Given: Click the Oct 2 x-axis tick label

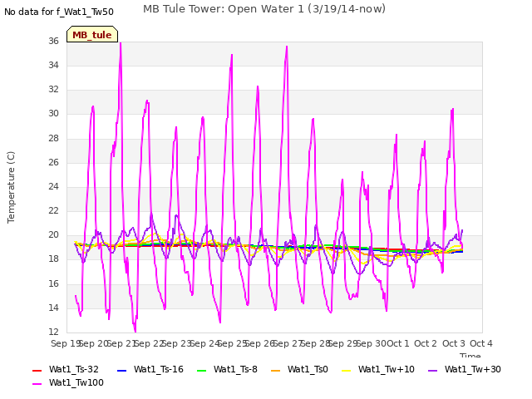Looking at the screenshot, I should point(426,343).
